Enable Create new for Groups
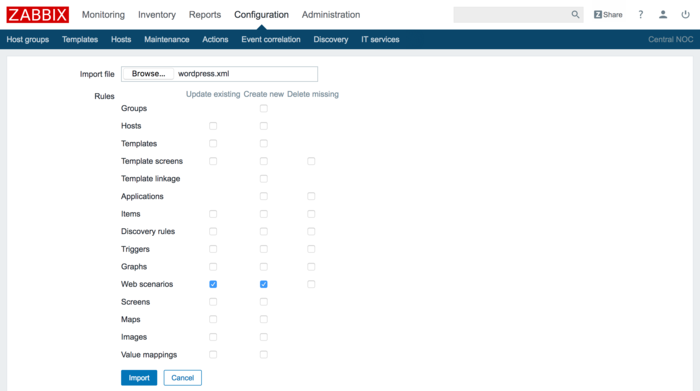The height and width of the screenshot is (391, 700). [264, 108]
